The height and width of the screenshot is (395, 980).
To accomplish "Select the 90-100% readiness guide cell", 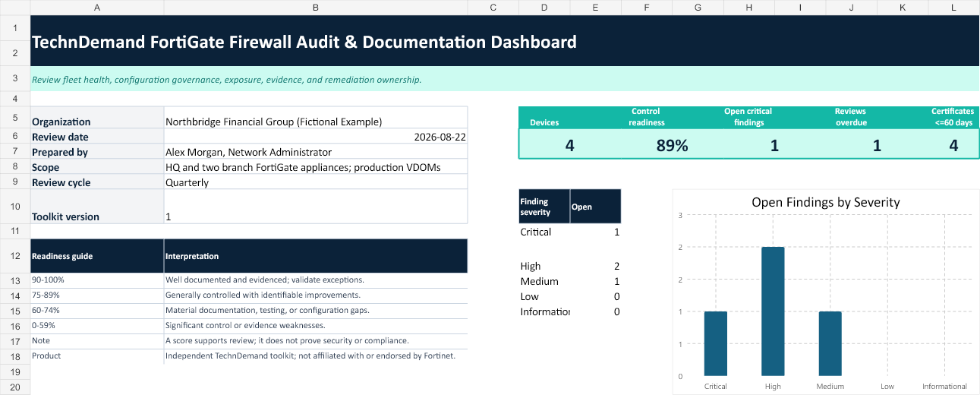I will click(97, 280).
